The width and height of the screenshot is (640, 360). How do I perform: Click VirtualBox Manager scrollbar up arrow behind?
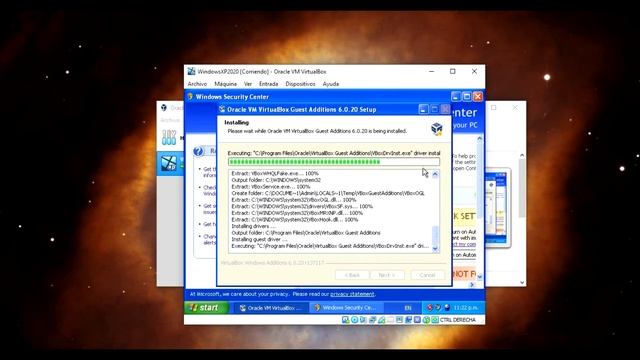tap(522, 156)
